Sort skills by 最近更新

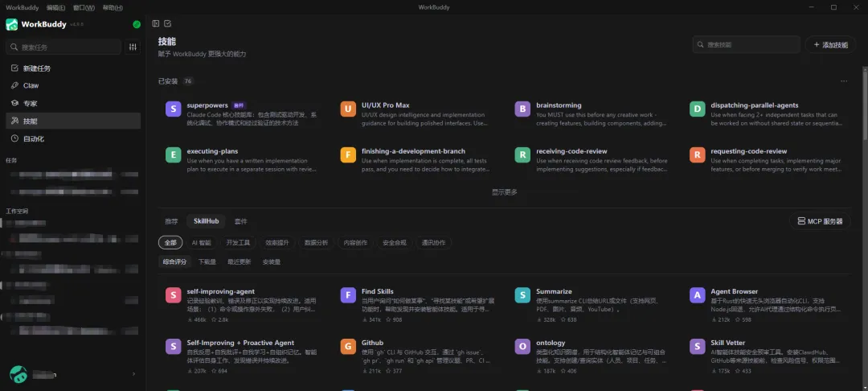coord(240,261)
